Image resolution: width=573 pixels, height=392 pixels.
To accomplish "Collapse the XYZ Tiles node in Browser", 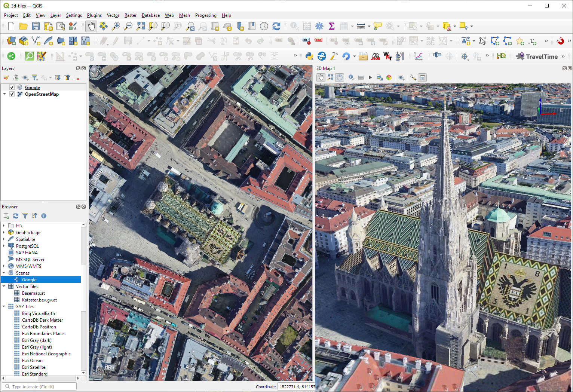I will [x=4, y=306].
